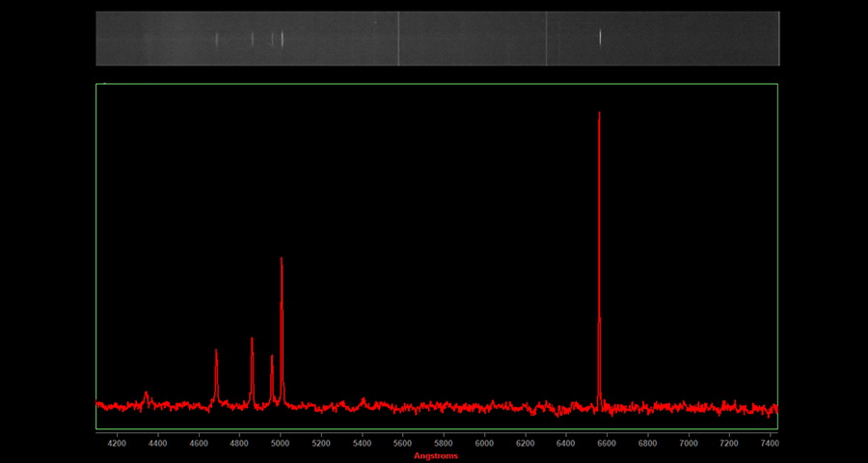Viewport: 868px width, 463px height.
Task: Click the leftmost emission line in the image strip
Action: point(216,40)
